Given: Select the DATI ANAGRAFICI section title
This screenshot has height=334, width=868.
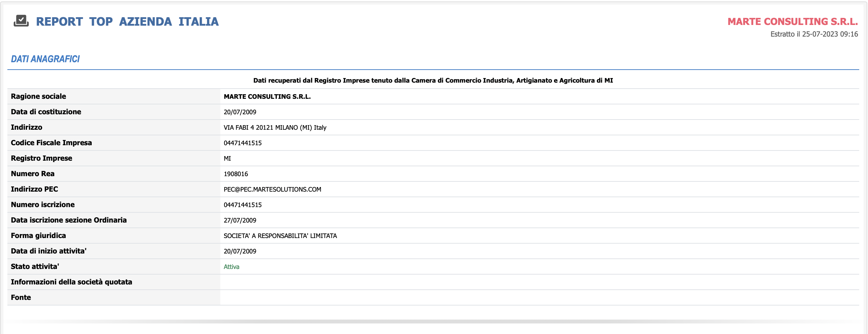Looking at the screenshot, I should point(45,59).
